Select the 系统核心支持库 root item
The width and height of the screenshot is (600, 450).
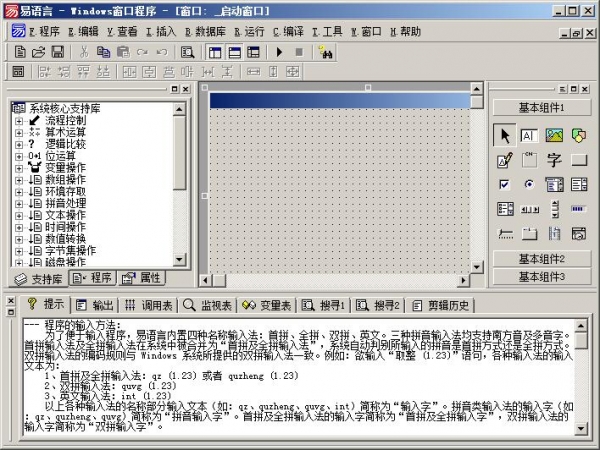[65, 109]
